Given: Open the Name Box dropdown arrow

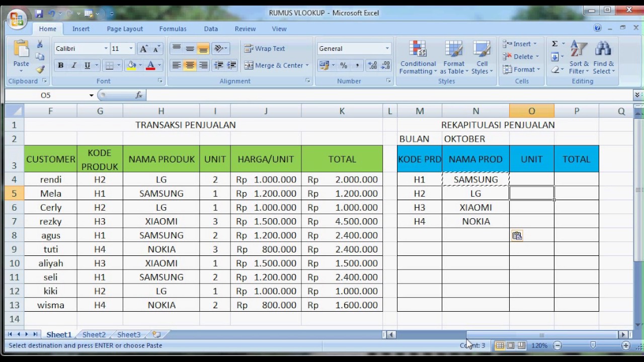Looking at the screenshot, I should click(x=92, y=95).
